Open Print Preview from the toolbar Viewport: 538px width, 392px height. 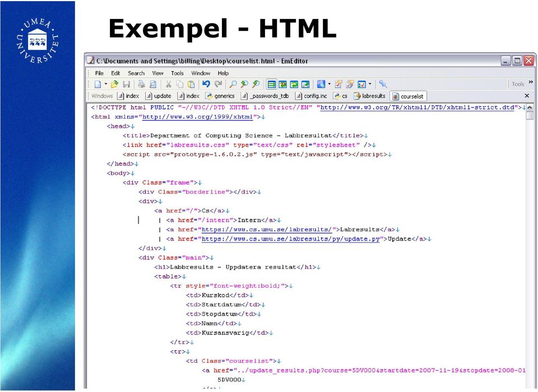153,85
